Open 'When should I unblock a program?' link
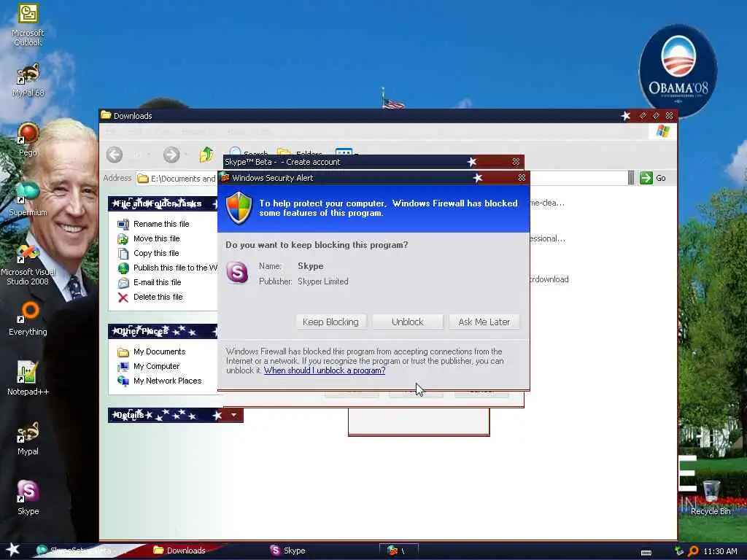Viewport: 747px width, 560px height. (325, 370)
